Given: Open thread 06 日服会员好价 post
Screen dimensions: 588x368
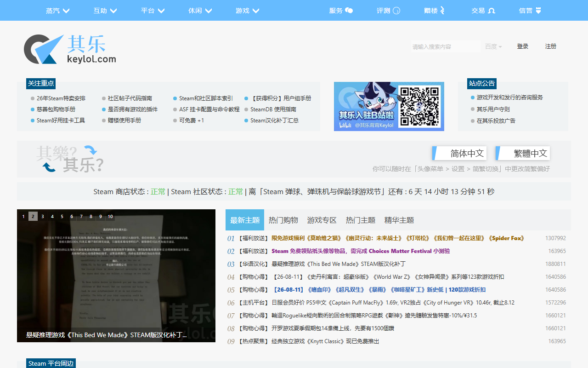Looking at the screenshot, I should pyautogui.click(x=393, y=303).
